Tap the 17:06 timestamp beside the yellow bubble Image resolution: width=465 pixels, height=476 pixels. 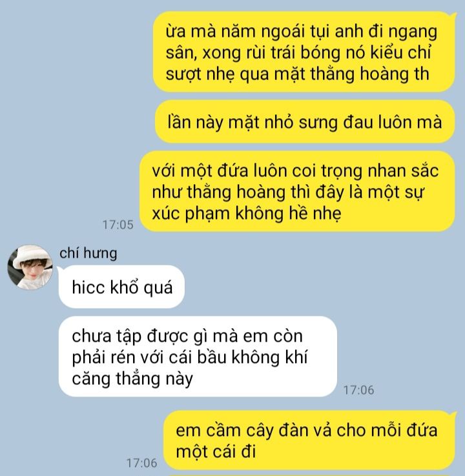[141, 462]
